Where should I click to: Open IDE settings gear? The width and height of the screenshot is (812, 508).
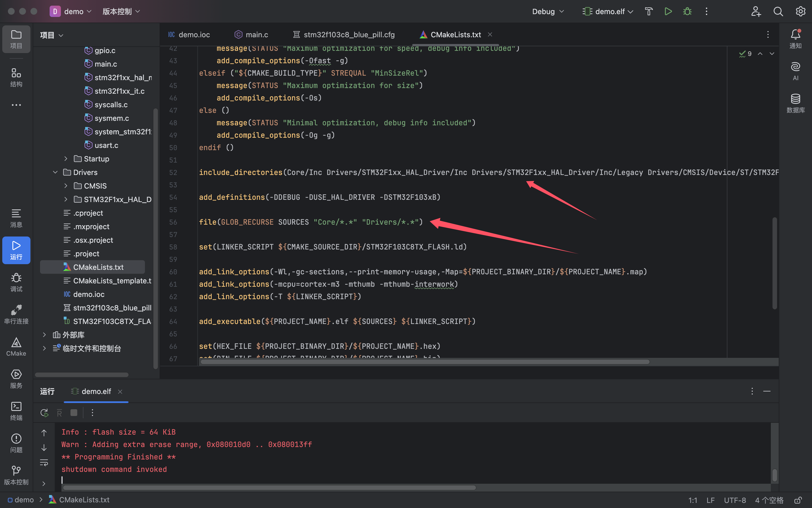[801, 11]
